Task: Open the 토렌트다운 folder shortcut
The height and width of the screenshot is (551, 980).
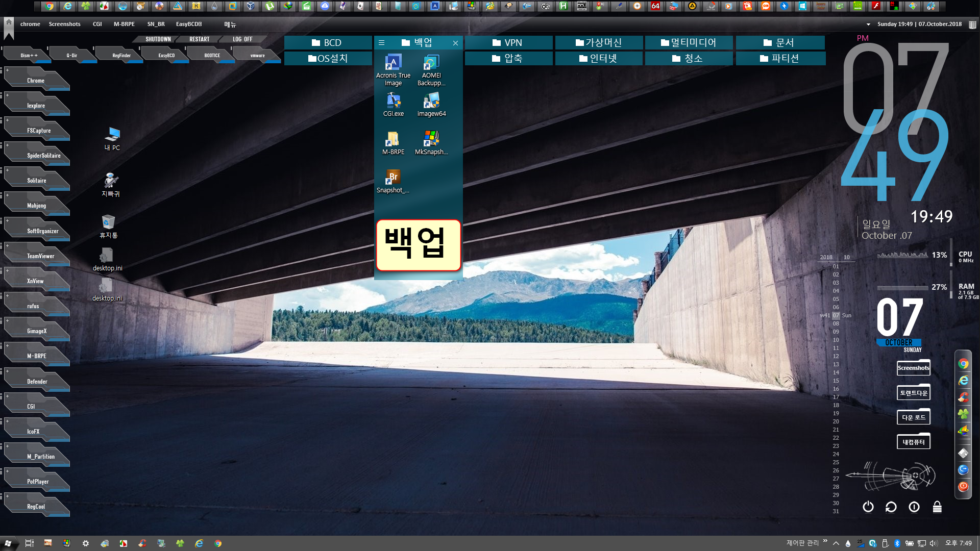Action: [913, 393]
